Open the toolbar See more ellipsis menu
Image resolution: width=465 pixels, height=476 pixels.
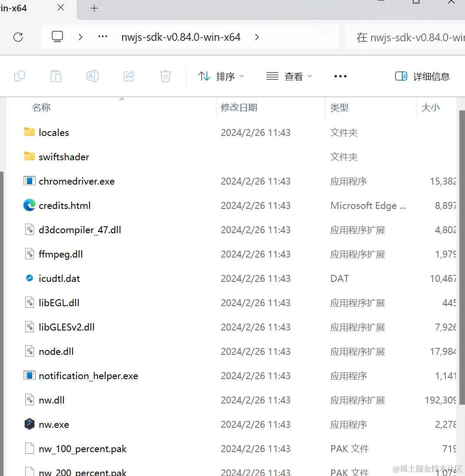pos(340,76)
